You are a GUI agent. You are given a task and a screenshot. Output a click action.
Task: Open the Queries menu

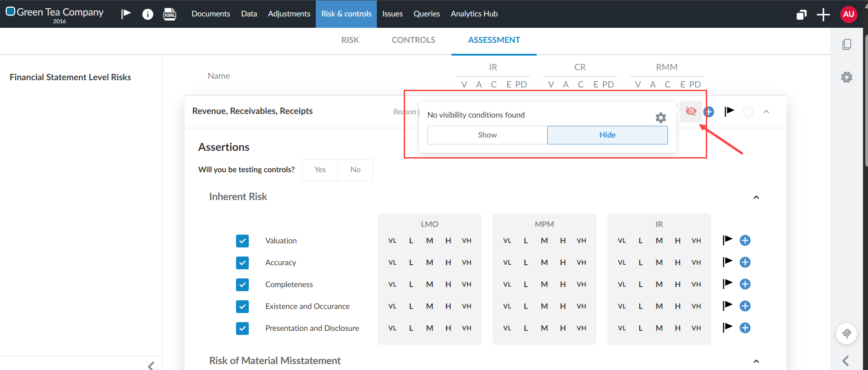[x=426, y=14]
